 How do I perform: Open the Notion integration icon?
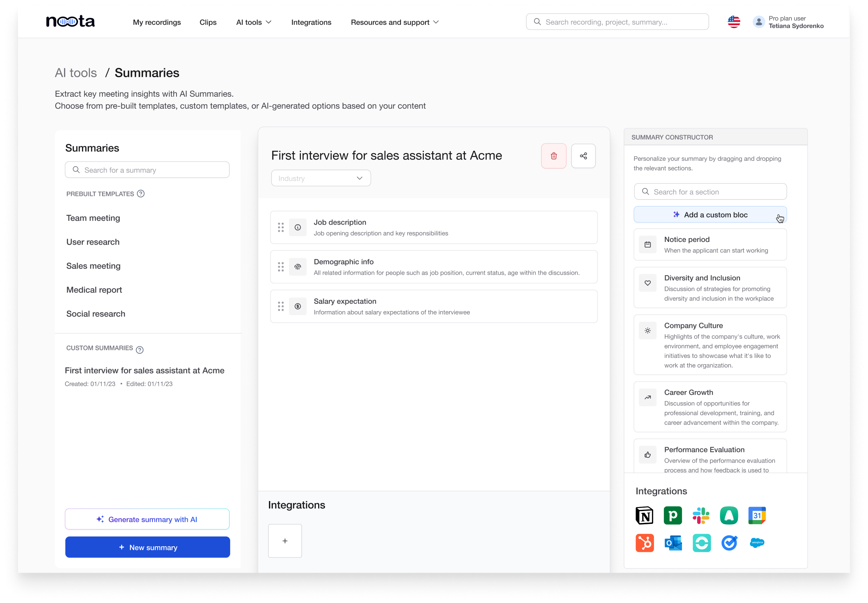[644, 515]
